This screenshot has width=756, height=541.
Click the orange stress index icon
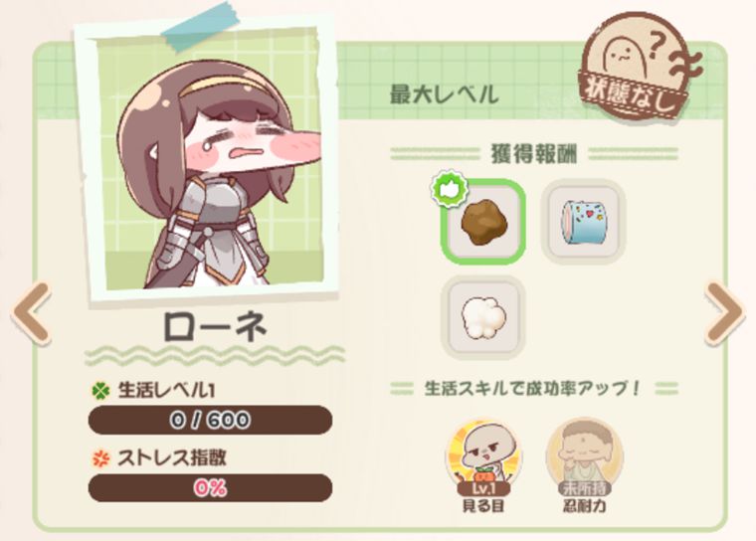click(100, 458)
